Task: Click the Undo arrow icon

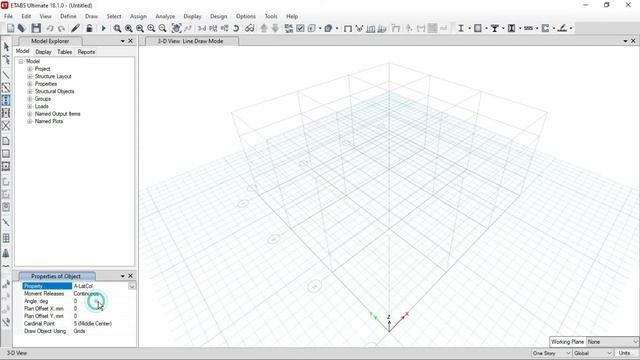Action: click(x=50, y=28)
